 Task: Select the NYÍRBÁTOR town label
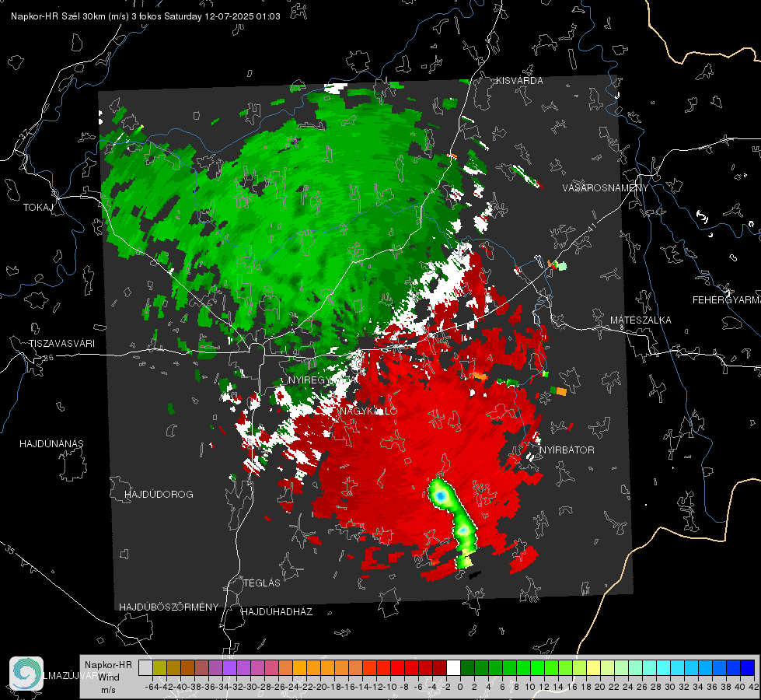point(567,450)
